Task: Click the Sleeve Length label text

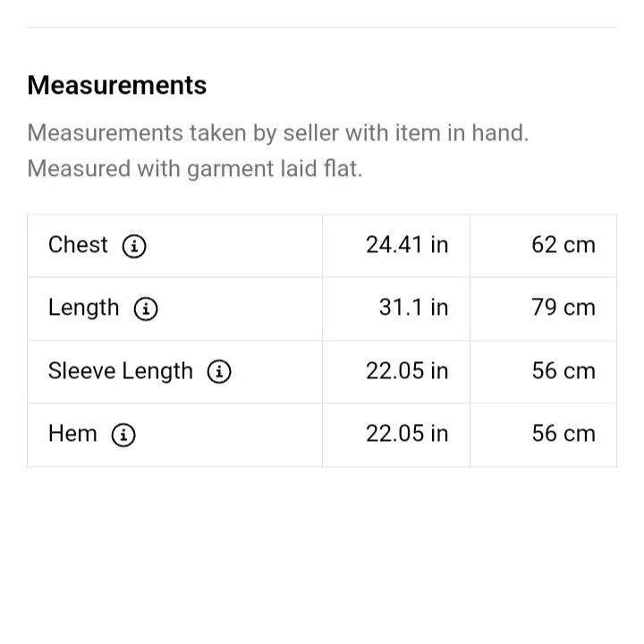Action: [121, 371]
